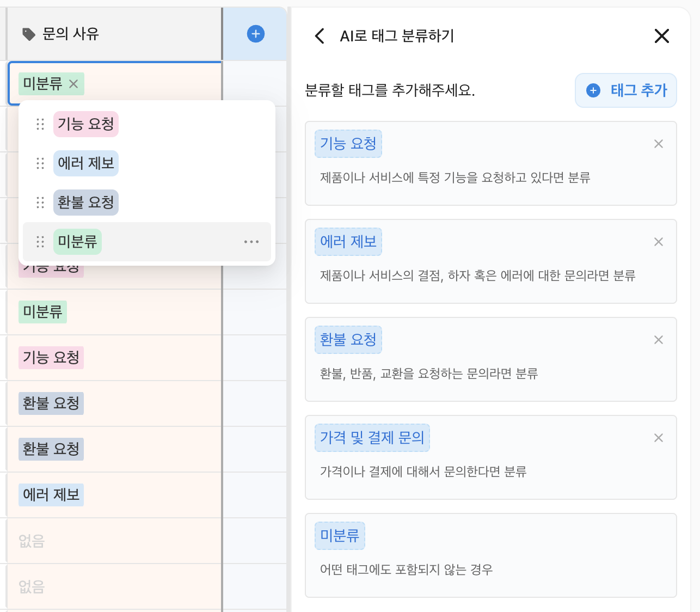Image resolution: width=700 pixels, height=612 pixels.
Task: Close the AI tag classification panel
Action: (x=661, y=36)
